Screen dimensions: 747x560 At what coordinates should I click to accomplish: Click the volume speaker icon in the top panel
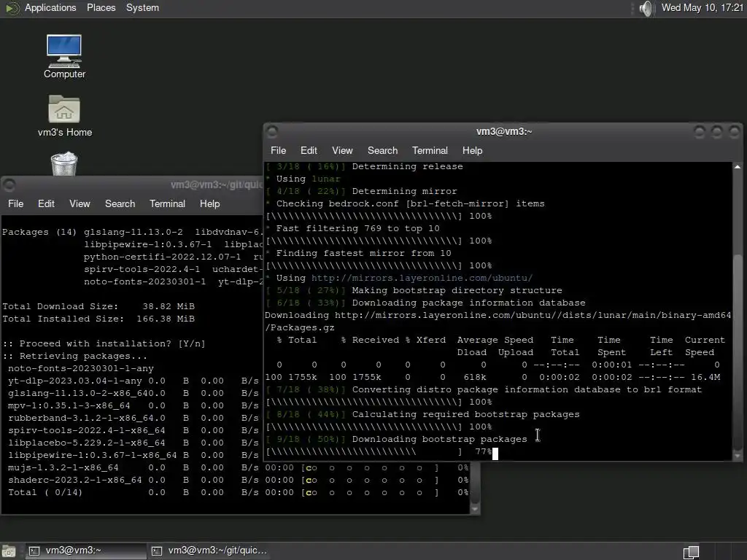tap(646, 8)
